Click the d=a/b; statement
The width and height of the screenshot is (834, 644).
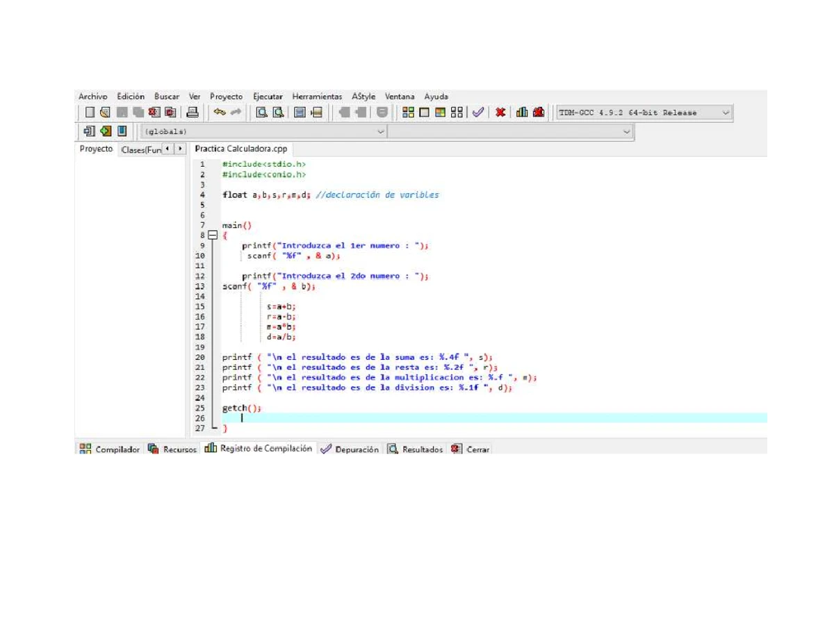(x=281, y=337)
